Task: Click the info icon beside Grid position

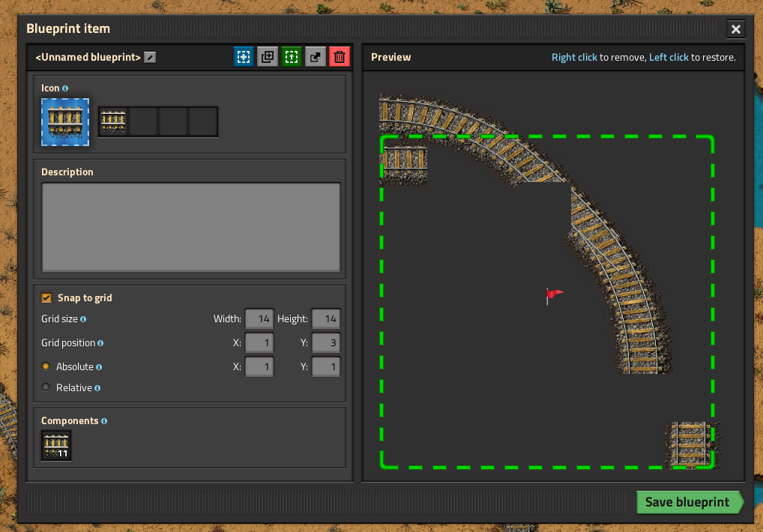Action: click(100, 343)
